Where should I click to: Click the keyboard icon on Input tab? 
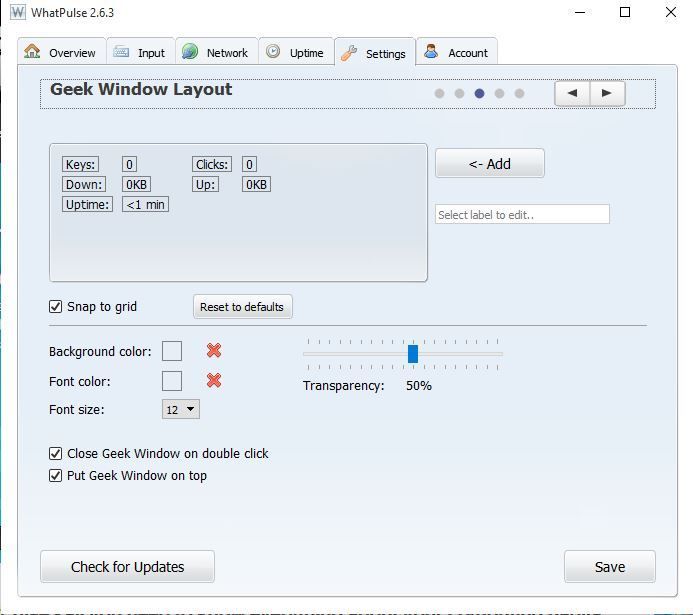[121, 52]
